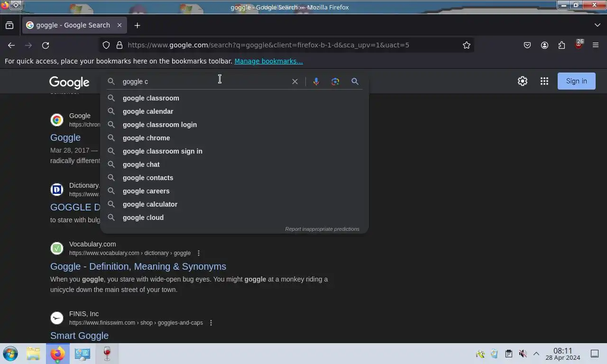This screenshot has width=607, height=364.
Task: Open more options for FINIS, Inc result
Action: tap(211, 323)
